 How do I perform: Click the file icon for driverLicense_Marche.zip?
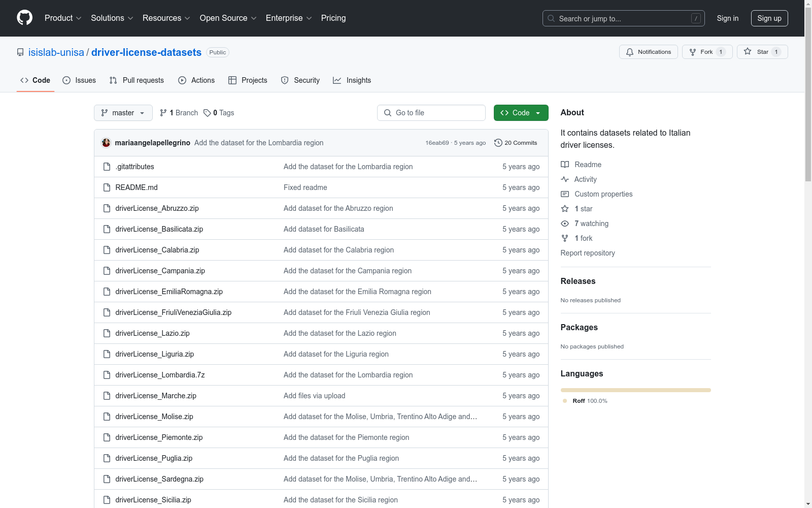click(x=107, y=396)
